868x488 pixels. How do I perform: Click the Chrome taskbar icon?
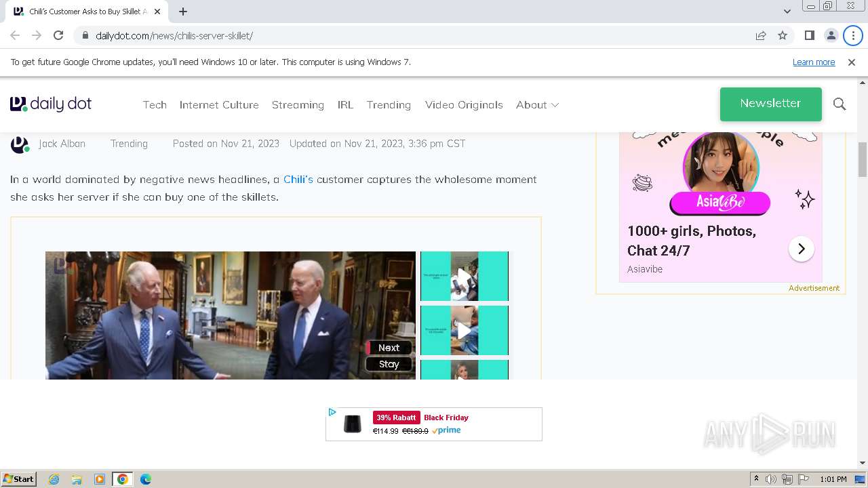point(123,479)
